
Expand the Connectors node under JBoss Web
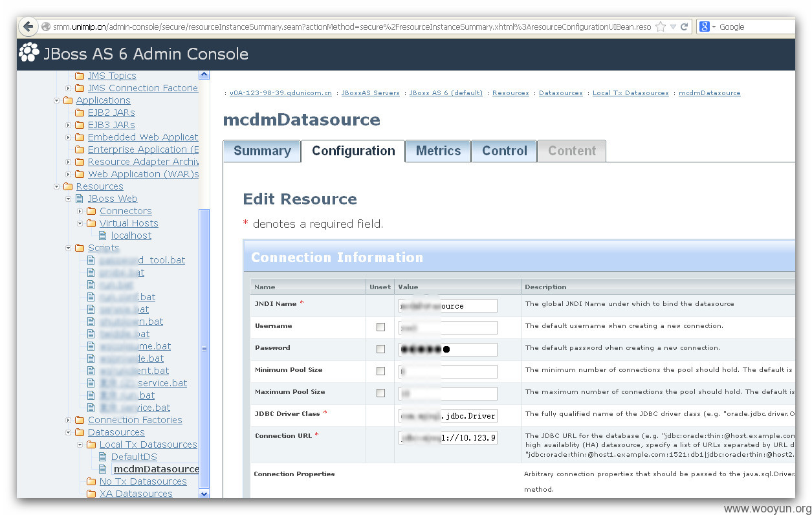coord(80,212)
